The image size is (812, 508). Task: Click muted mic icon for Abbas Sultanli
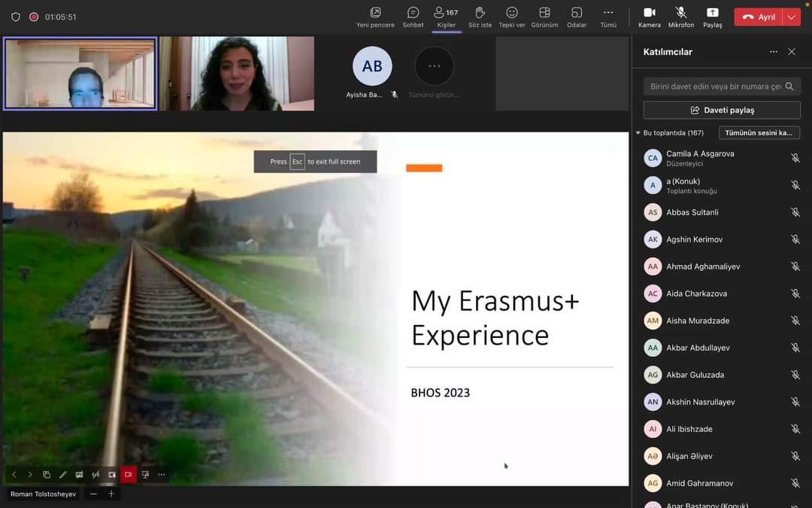795,212
